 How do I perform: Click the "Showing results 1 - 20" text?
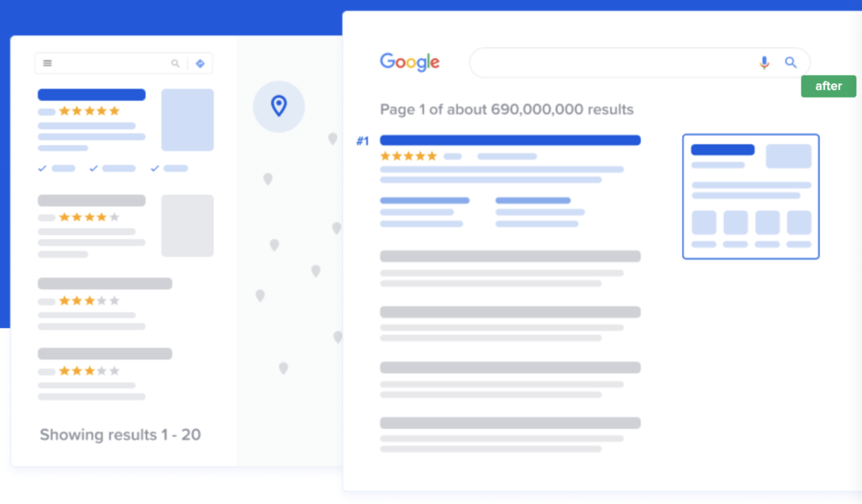120,435
